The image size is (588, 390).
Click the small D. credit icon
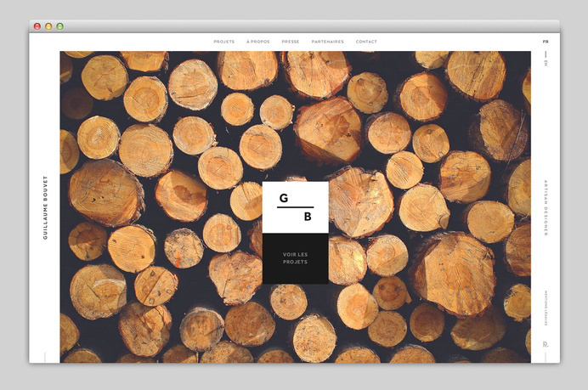[546, 344]
